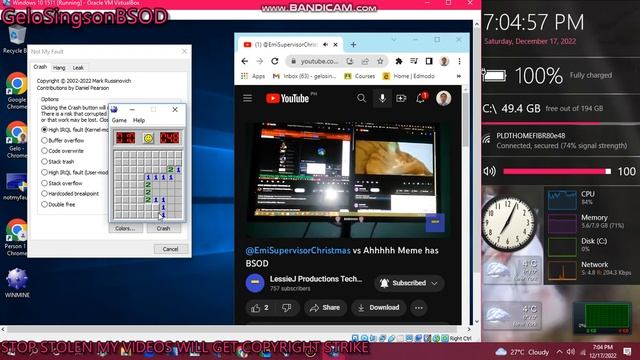Open Chrome three-dot menu
The image size is (640, 360).
(x=460, y=61)
